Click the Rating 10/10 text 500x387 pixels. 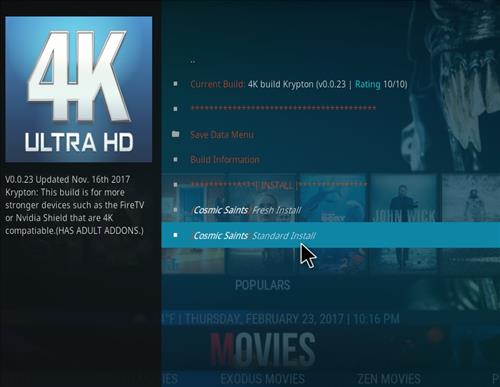coord(381,84)
